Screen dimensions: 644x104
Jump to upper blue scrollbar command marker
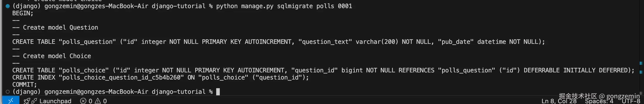[x=641, y=63]
